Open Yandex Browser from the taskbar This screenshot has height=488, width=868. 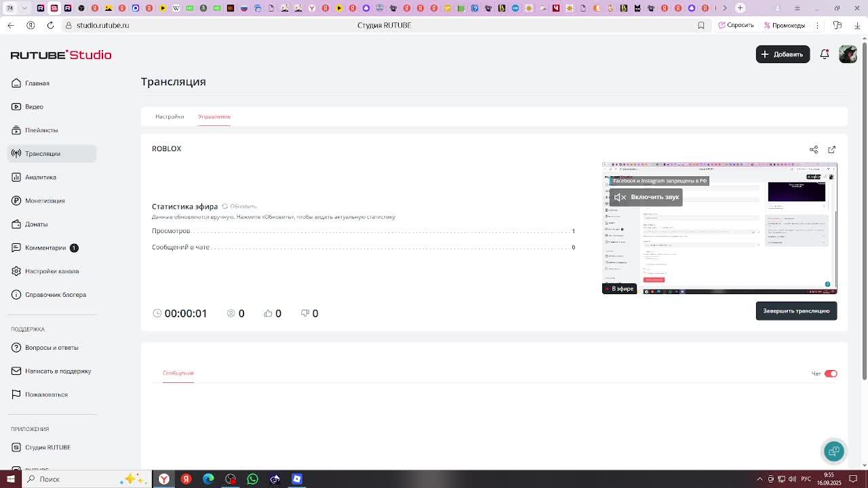164,479
